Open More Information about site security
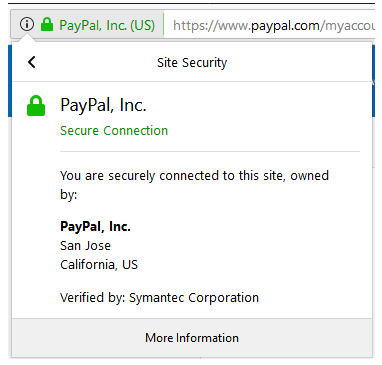382x365 pixels. [x=192, y=338]
